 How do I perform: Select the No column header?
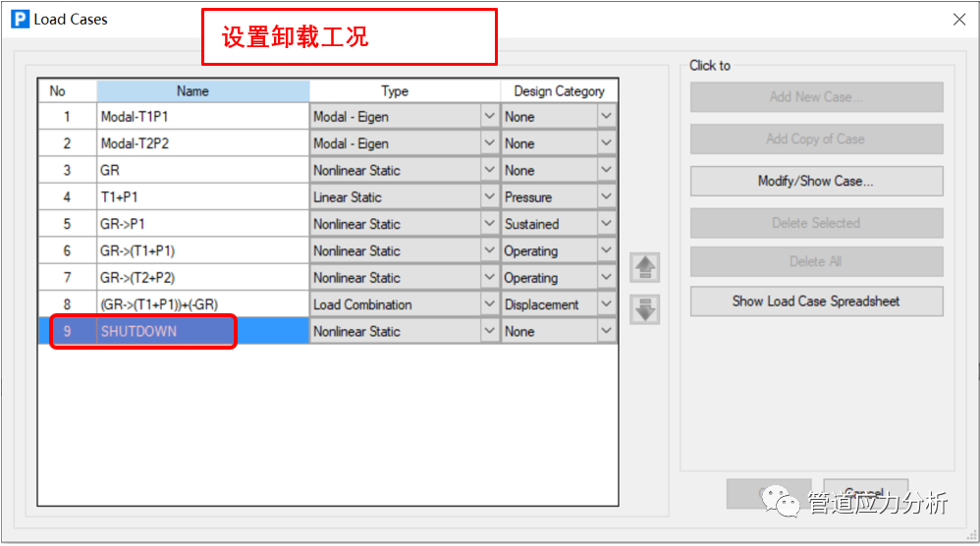[68, 91]
